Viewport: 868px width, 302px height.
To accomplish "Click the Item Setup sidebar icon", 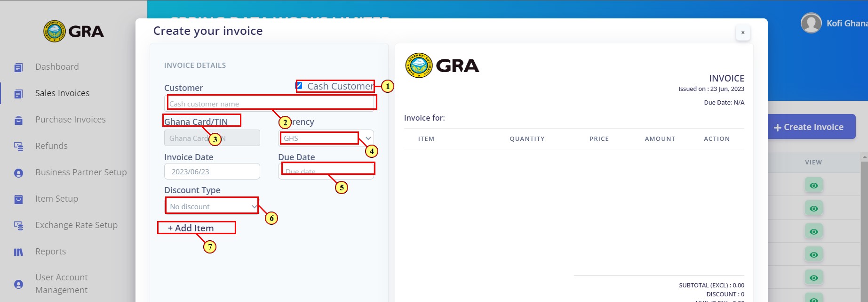I will (18, 199).
